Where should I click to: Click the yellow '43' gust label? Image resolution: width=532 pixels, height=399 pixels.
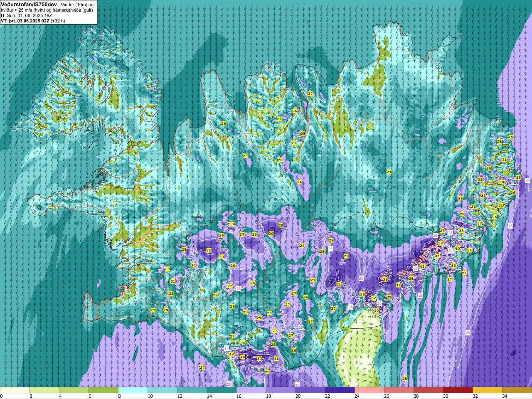pos(422,266)
